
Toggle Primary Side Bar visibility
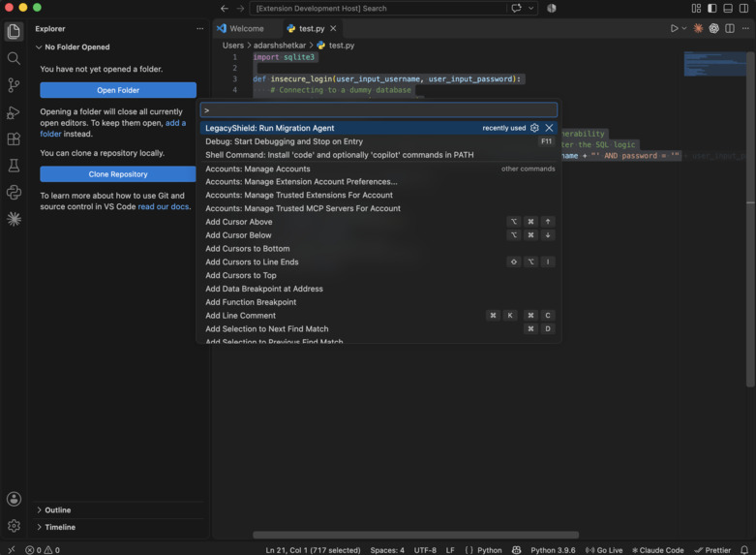point(712,8)
